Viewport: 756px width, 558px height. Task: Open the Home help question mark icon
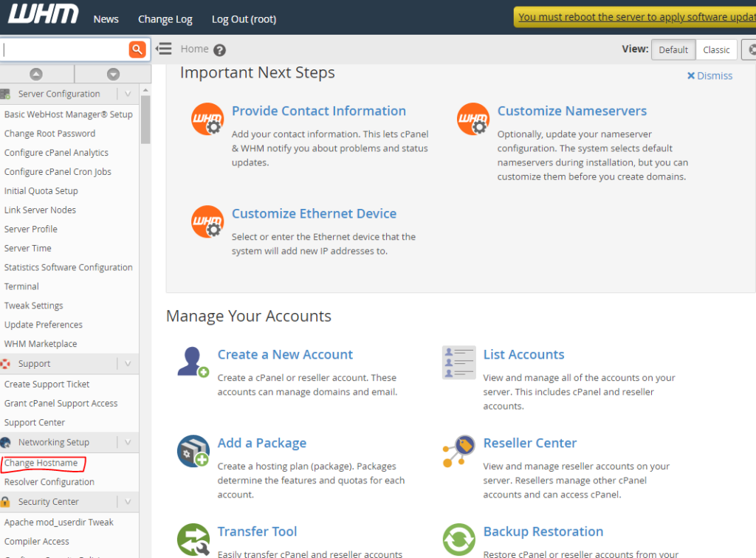(219, 50)
